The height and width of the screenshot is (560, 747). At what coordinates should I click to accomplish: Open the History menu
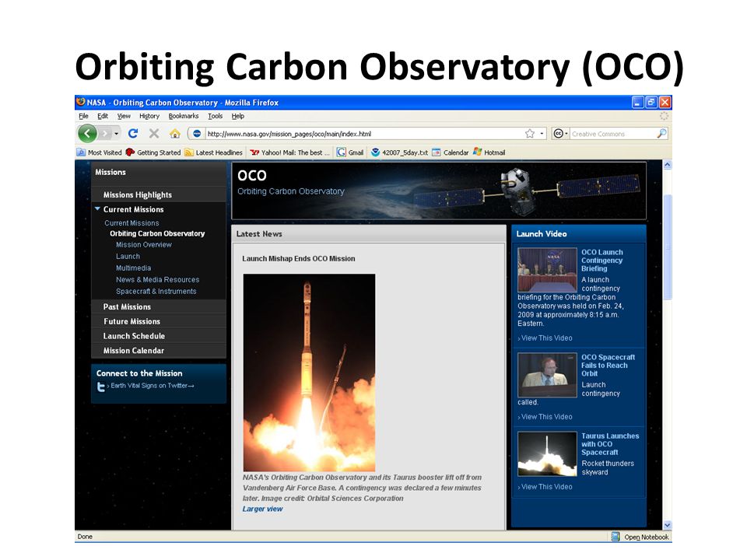click(149, 116)
